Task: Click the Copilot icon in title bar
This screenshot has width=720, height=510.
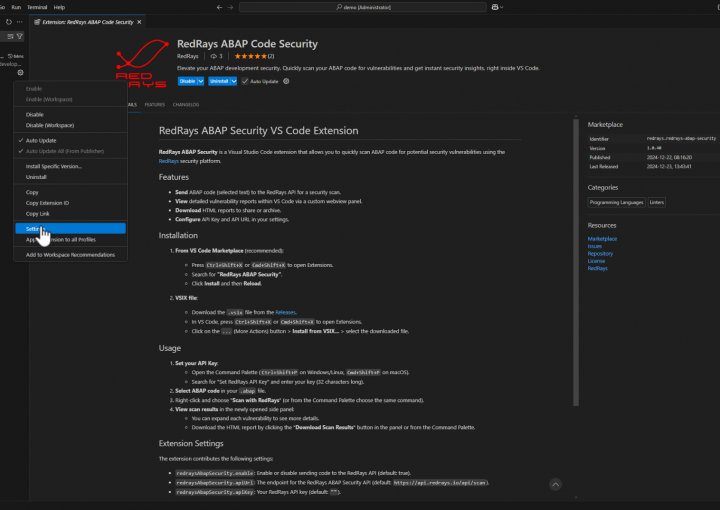Action: click(495, 7)
